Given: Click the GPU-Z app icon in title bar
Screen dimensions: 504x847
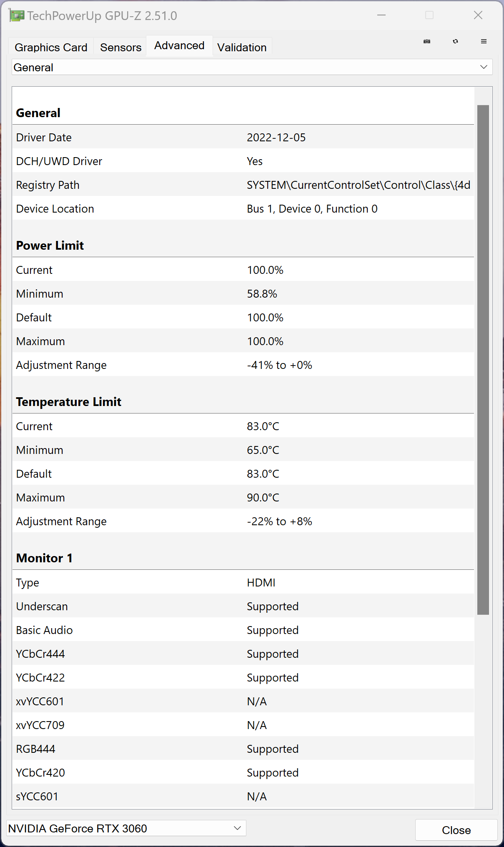Looking at the screenshot, I should (16, 15).
